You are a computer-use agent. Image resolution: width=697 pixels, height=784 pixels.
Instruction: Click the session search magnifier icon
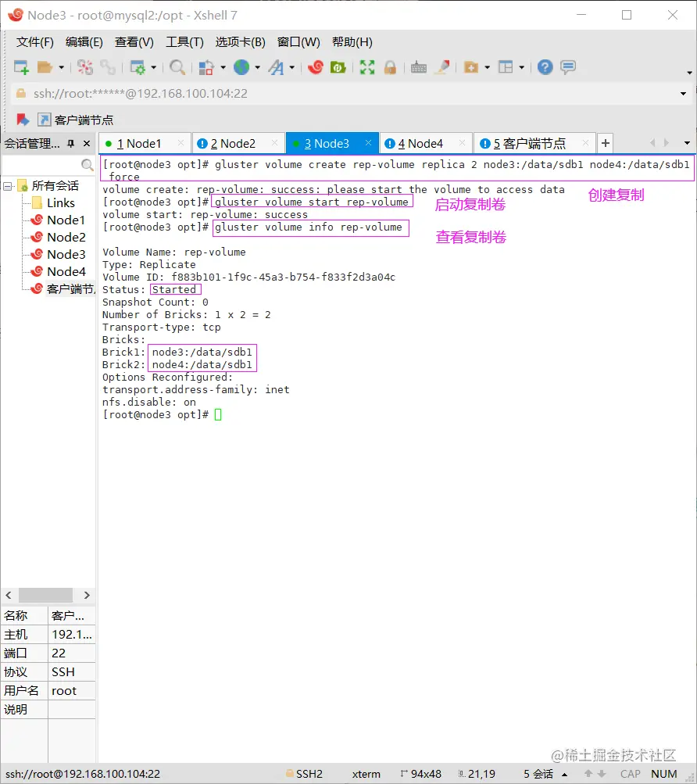87,164
